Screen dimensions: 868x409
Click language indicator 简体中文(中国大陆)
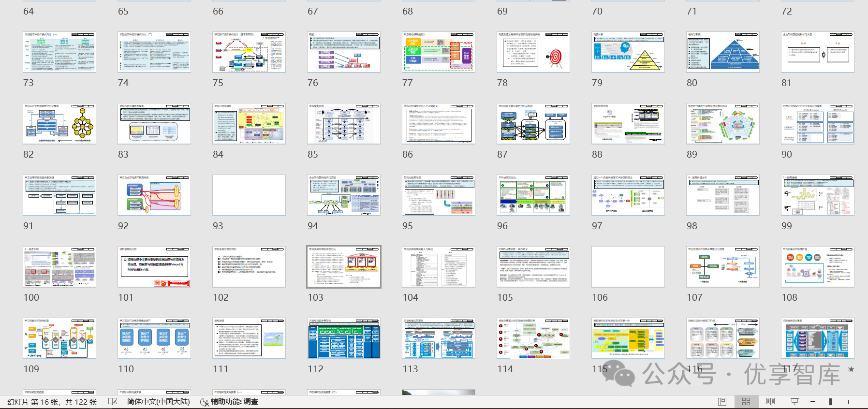(x=158, y=402)
